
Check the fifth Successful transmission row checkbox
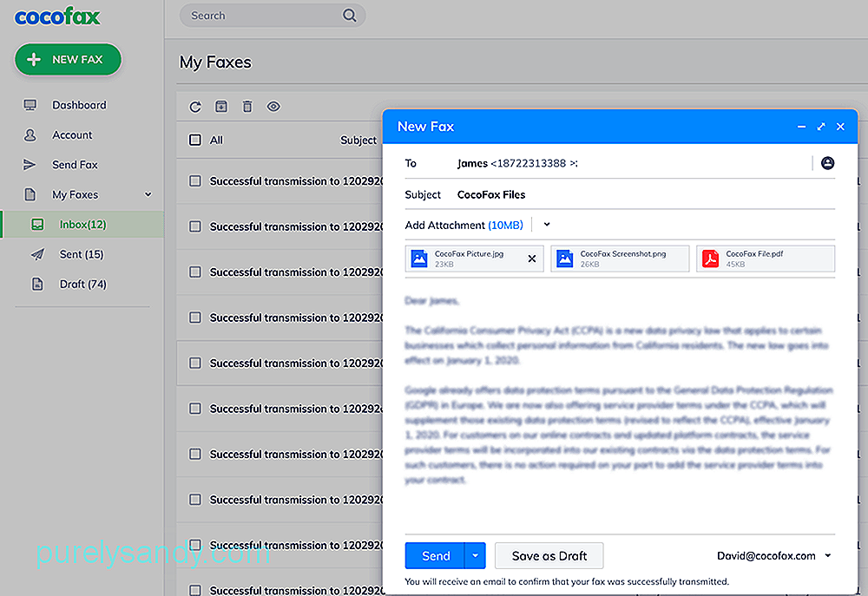(x=195, y=363)
